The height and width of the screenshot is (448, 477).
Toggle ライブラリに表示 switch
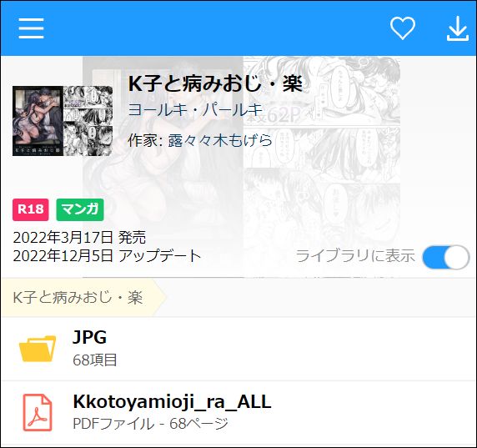pos(446,257)
